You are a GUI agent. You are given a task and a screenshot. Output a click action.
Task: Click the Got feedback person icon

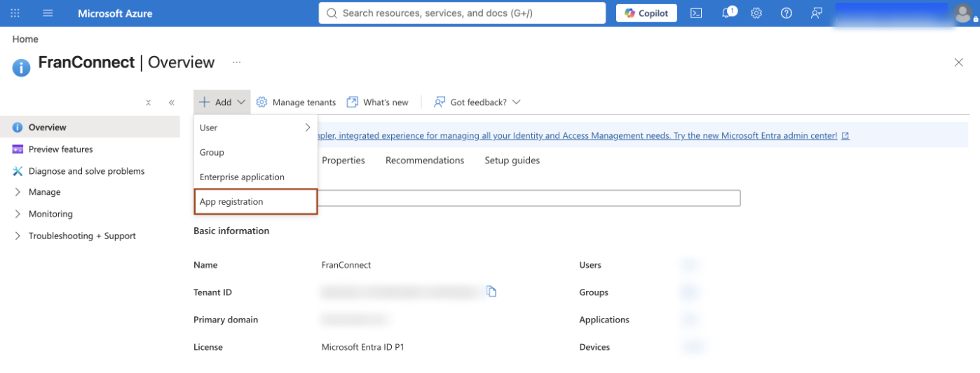click(440, 102)
